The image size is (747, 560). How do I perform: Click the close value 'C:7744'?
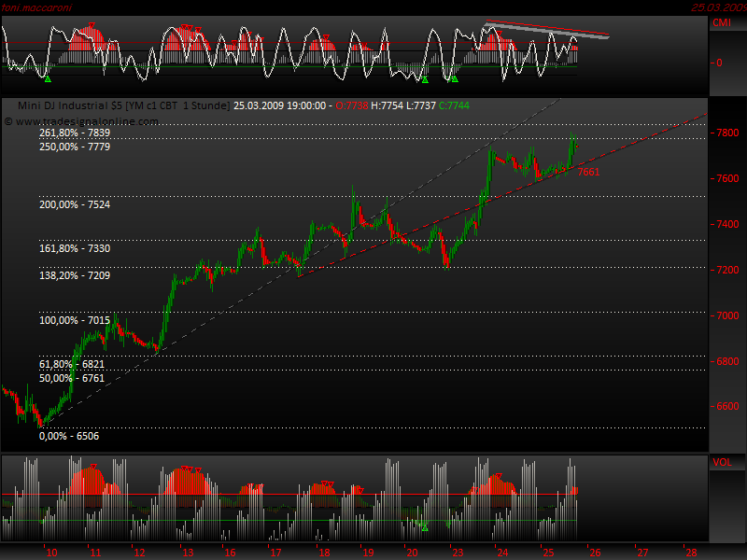[454, 105]
